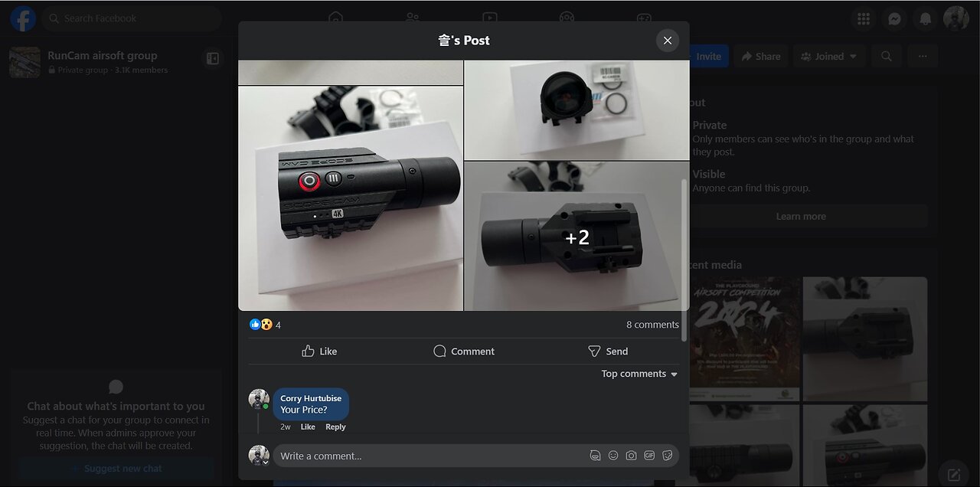Open account profile picture menu
The height and width of the screenshot is (487, 980).
pyautogui.click(x=956, y=18)
